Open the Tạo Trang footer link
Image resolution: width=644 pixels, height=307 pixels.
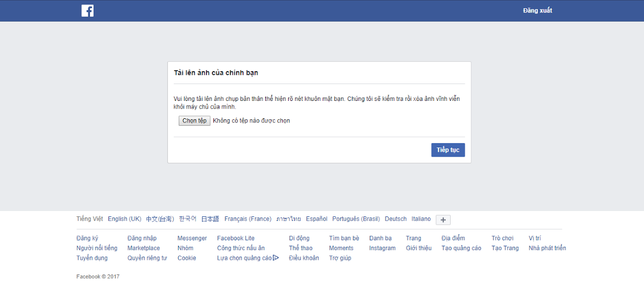pos(505,248)
